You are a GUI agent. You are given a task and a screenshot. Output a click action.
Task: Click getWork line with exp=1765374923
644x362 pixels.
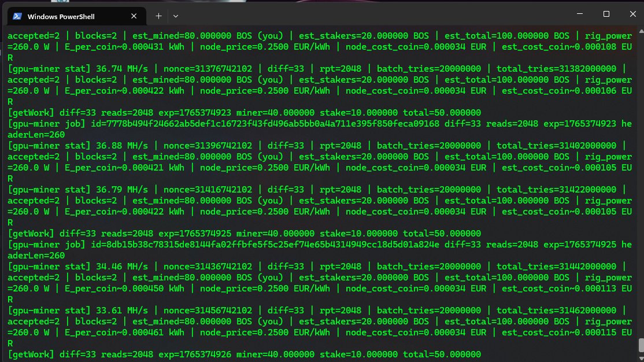tap(245, 113)
